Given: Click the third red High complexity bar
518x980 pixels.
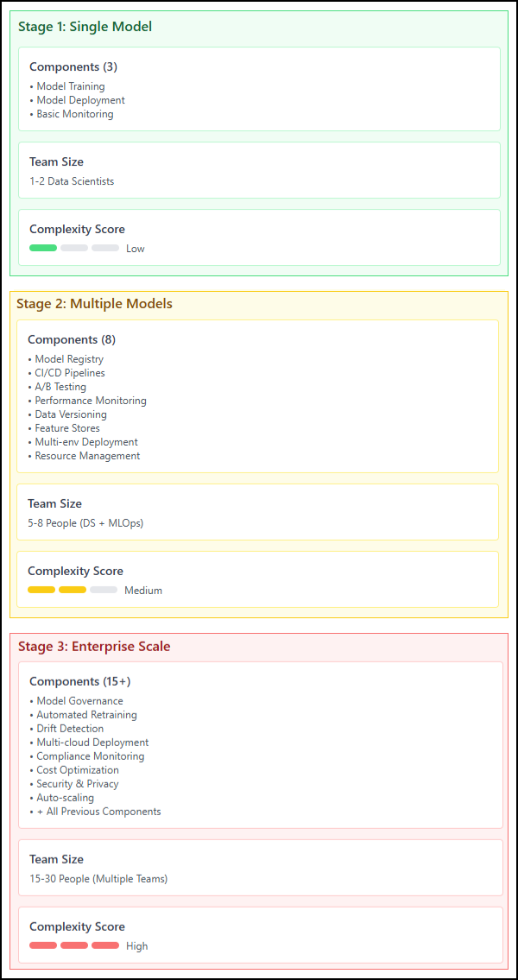Looking at the screenshot, I should pyautogui.click(x=105, y=945).
